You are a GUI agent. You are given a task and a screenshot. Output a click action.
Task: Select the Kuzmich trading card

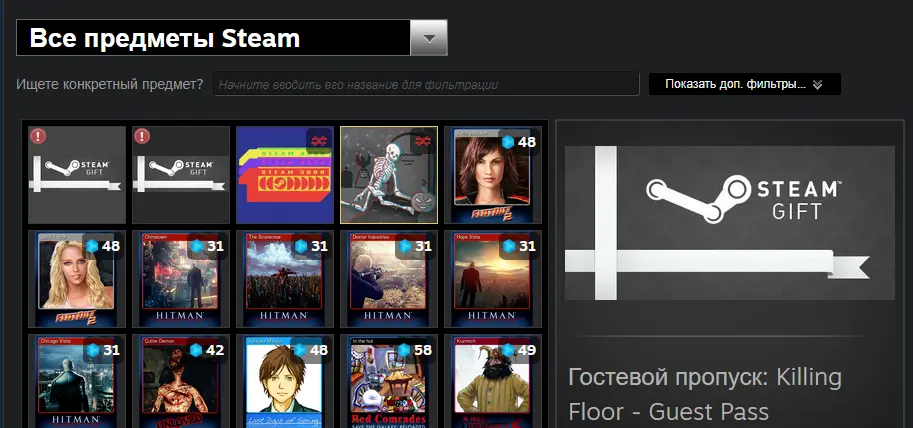click(493, 381)
